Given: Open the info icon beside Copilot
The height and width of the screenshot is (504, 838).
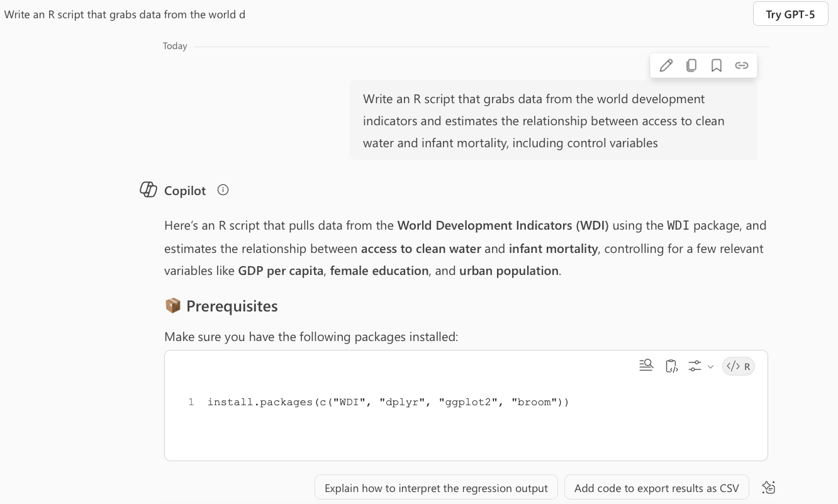Looking at the screenshot, I should point(223,190).
